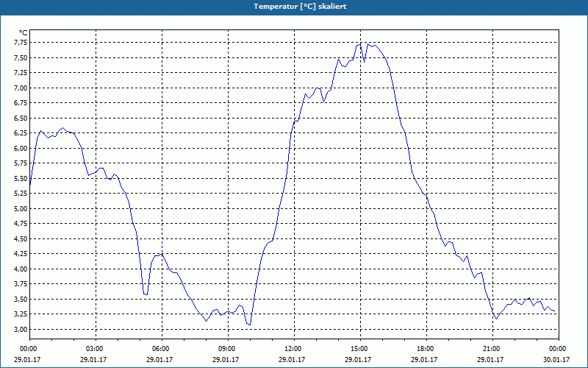The image size is (588, 368).
Task: Click the 30.01.17 date label
Action: pos(556,359)
